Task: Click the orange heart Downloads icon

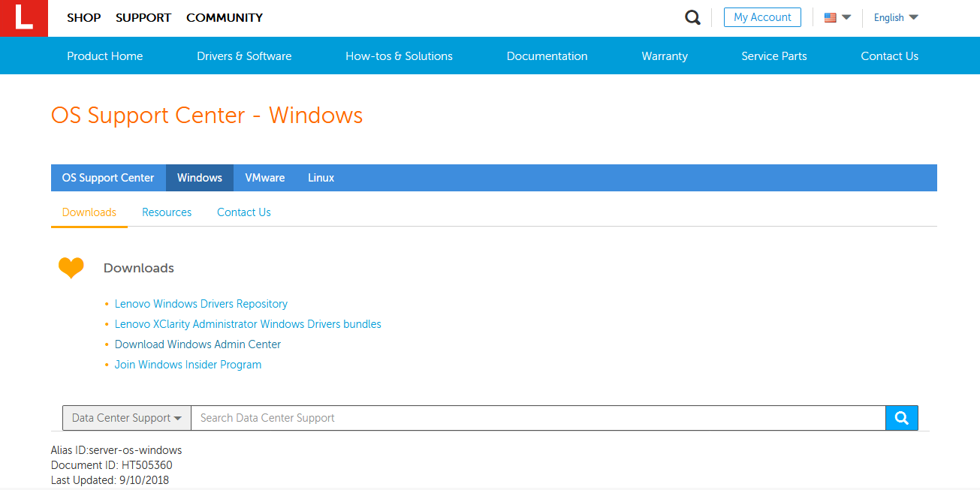Action: 71,267
